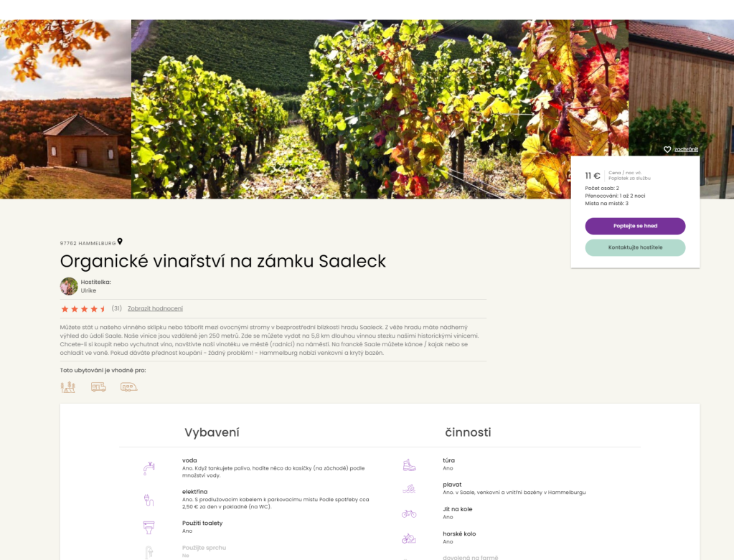Screen dimensions: 734x560
Task: Open the Zobrazit hodnocení reviews link
Action: point(155,309)
